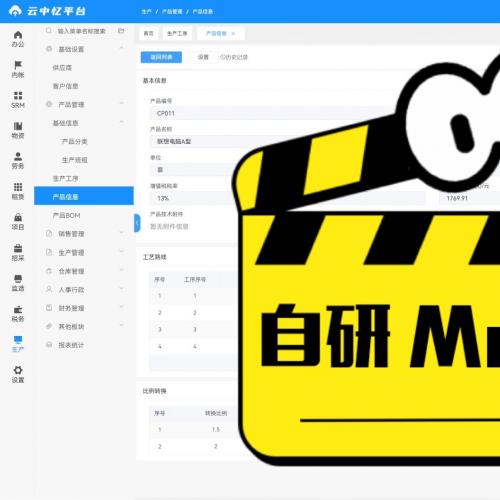Click the 单位 field
This screenshot has height=500, width=500.
[193, 170]
